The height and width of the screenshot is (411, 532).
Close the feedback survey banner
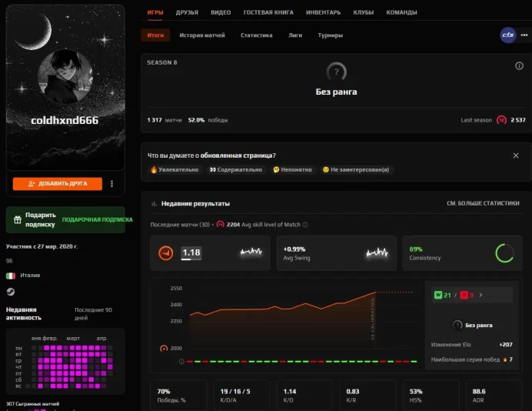[x=516, y=155]
